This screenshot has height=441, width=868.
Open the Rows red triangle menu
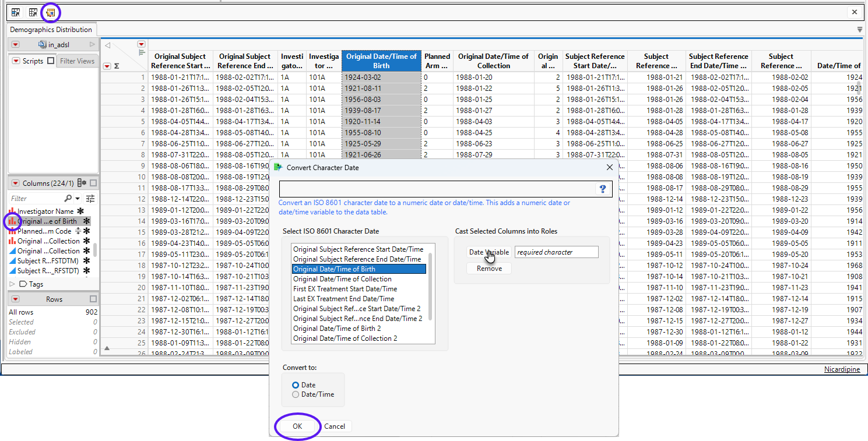[16, 299]
